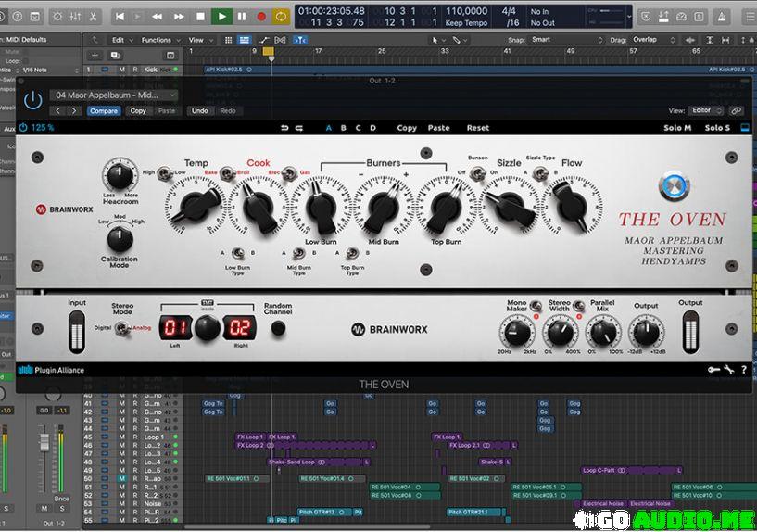Open the Edit menu in tracks area

click(121, 40)
